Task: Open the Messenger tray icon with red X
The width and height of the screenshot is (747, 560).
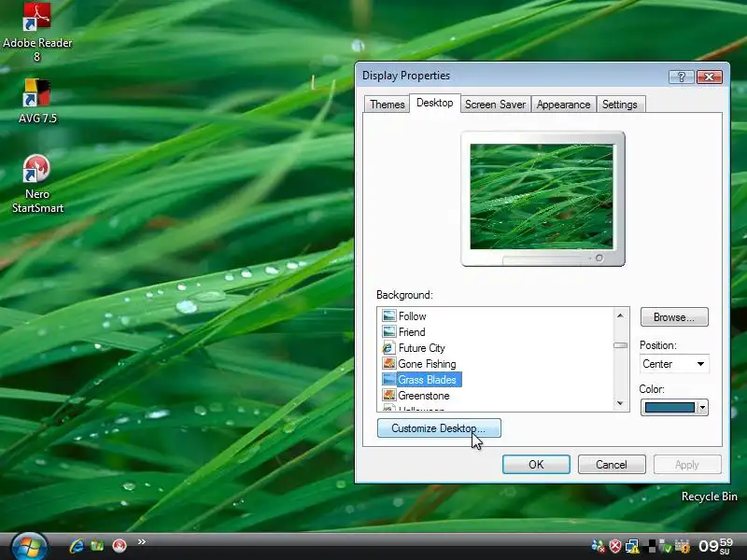Action: click(598, 546)
